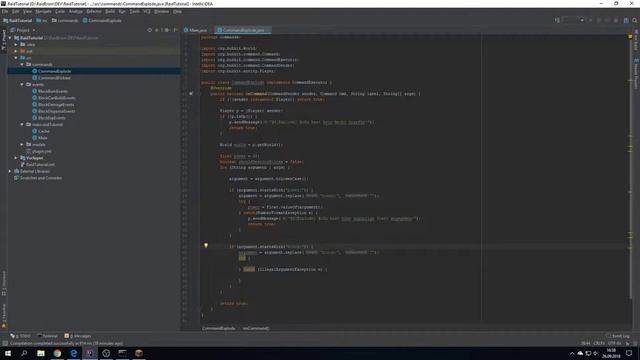Hide the Project tool window

(176, 30)
